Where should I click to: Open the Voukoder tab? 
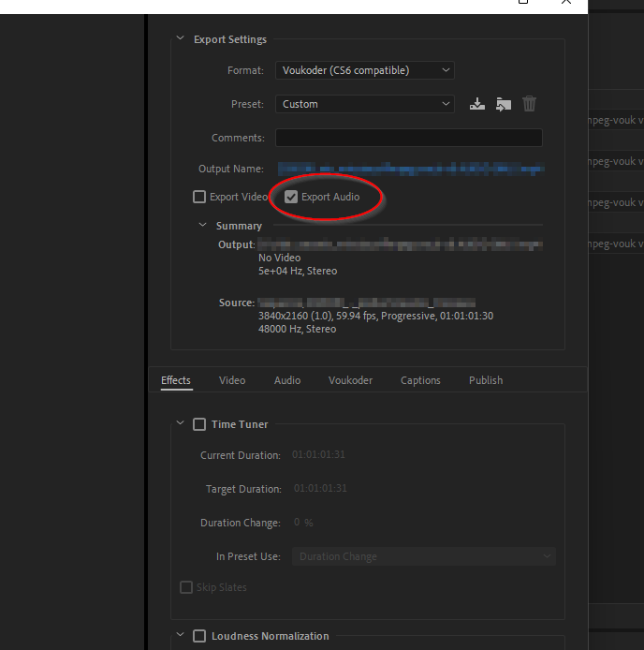point(350,380)
